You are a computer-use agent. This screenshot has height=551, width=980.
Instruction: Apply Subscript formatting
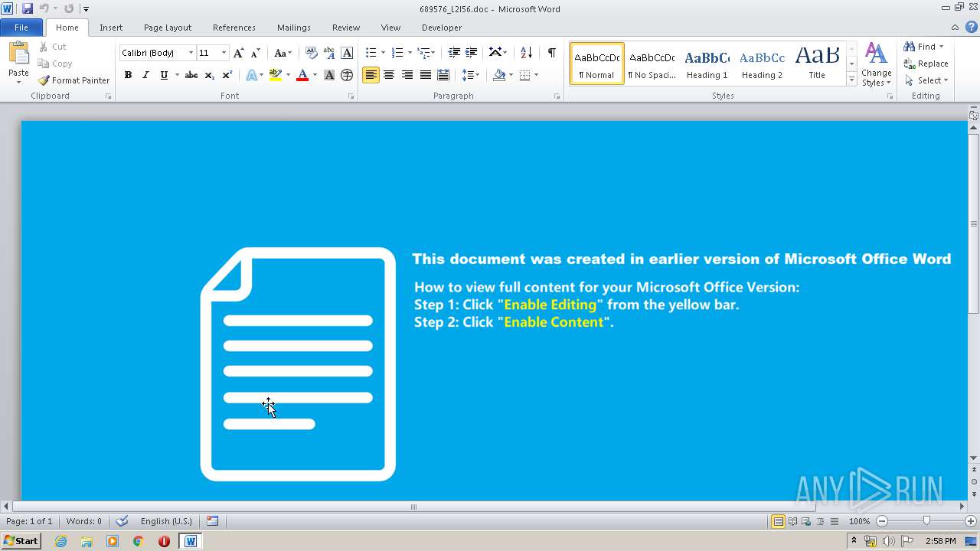pos(210,75)
